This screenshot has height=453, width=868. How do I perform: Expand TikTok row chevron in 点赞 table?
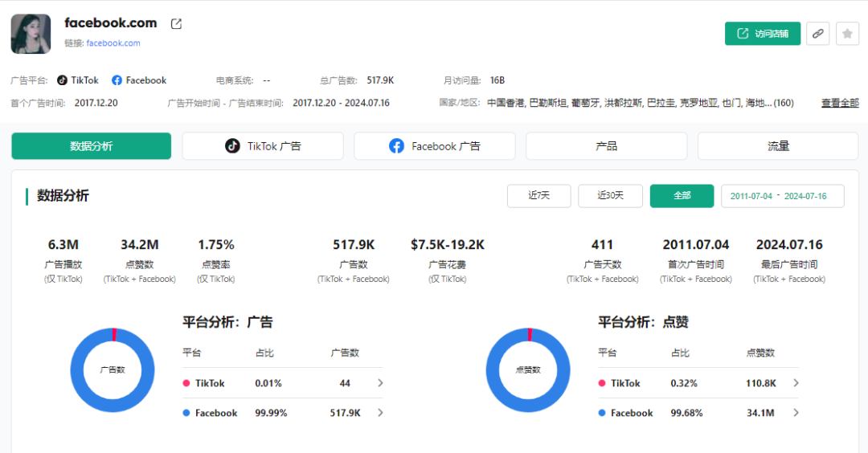796,383
